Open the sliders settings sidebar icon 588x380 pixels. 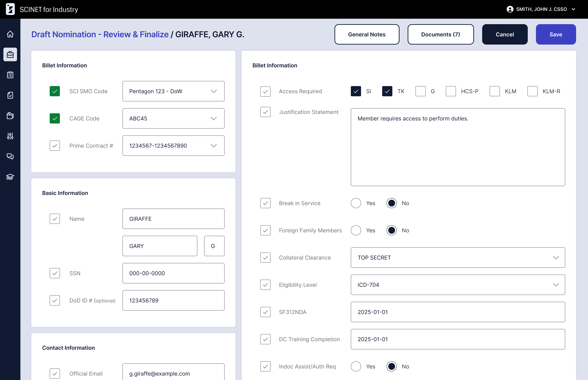[10, 136]
